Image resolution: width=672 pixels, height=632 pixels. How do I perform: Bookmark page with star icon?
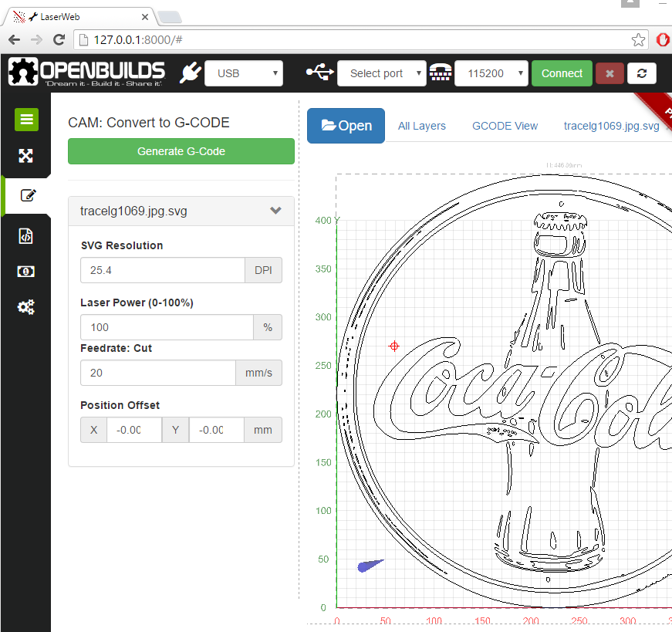tap(638, 39)
